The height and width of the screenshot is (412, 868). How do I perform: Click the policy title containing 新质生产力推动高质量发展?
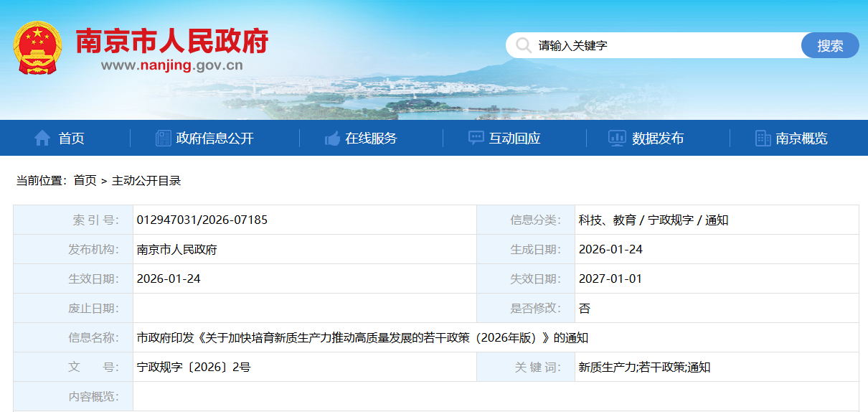[x=362, y=338]
